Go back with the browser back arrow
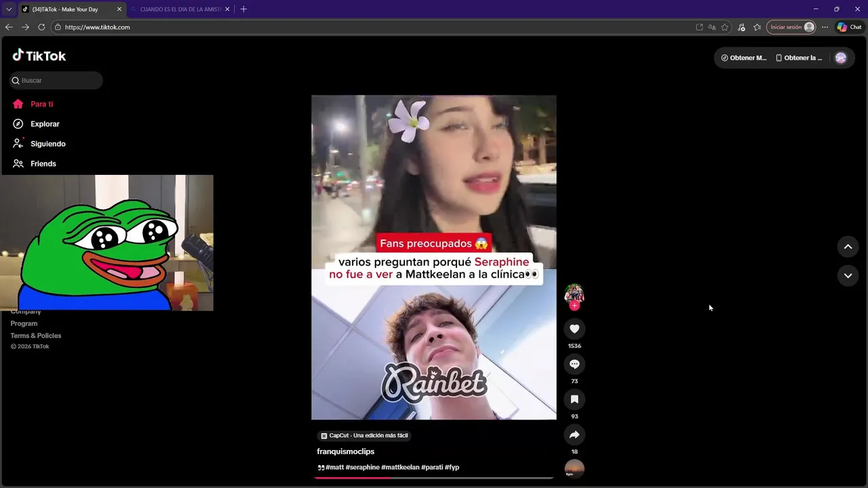 (9, 27)
